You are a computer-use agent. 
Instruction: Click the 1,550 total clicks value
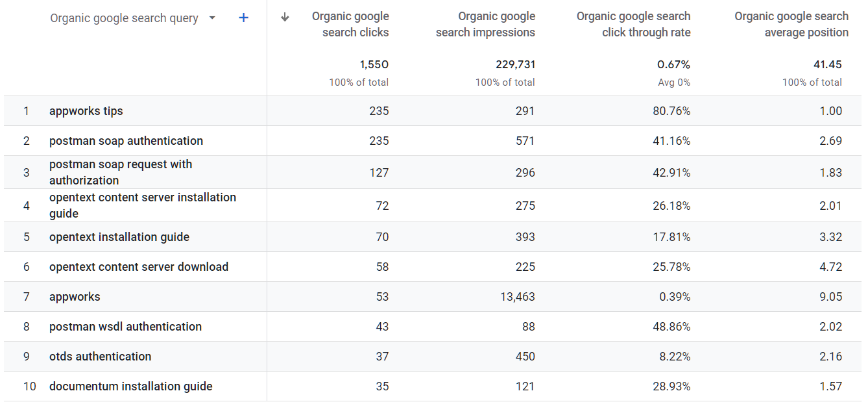click(x=374, y=64)
